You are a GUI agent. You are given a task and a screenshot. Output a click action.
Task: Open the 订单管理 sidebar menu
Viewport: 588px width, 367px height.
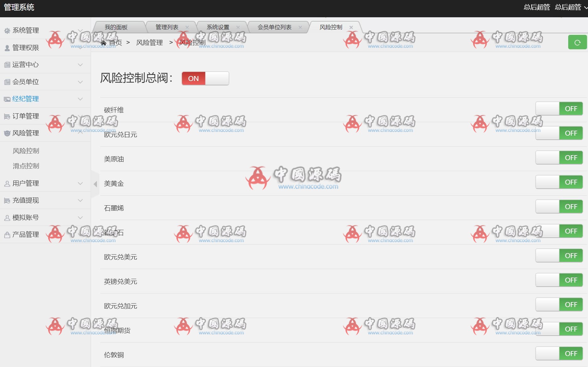(x=45, y=116)
